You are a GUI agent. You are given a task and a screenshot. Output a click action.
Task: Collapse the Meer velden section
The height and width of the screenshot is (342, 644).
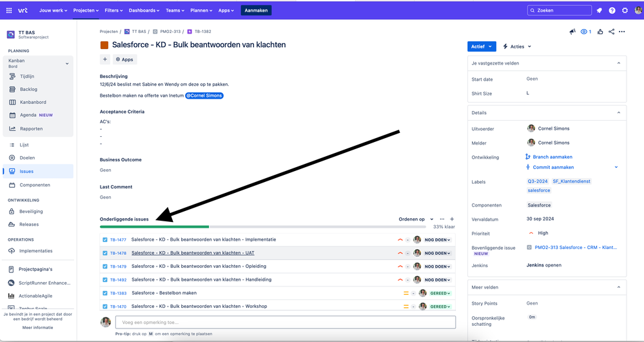click(x=618, y=287)
